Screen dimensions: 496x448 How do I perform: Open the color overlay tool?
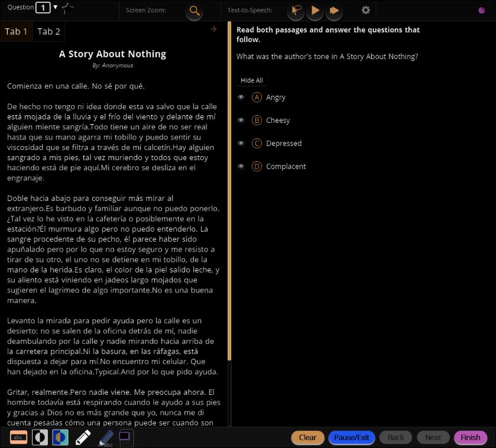[x=60, y=437]
